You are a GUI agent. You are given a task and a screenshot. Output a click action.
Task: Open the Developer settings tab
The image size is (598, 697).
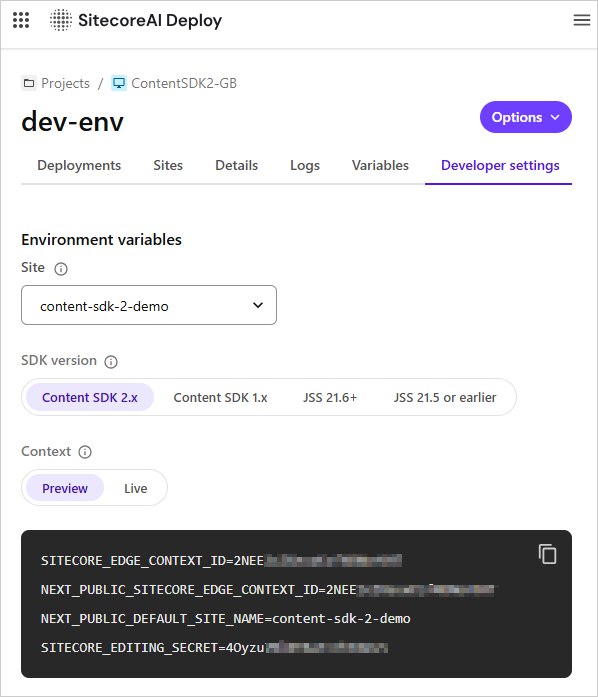click(x=500, y=165)
